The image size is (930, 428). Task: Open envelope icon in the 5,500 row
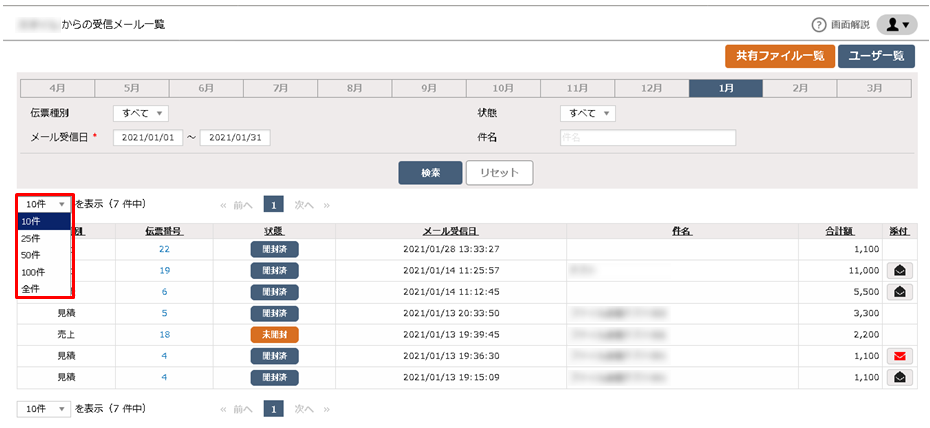[900, 292]
